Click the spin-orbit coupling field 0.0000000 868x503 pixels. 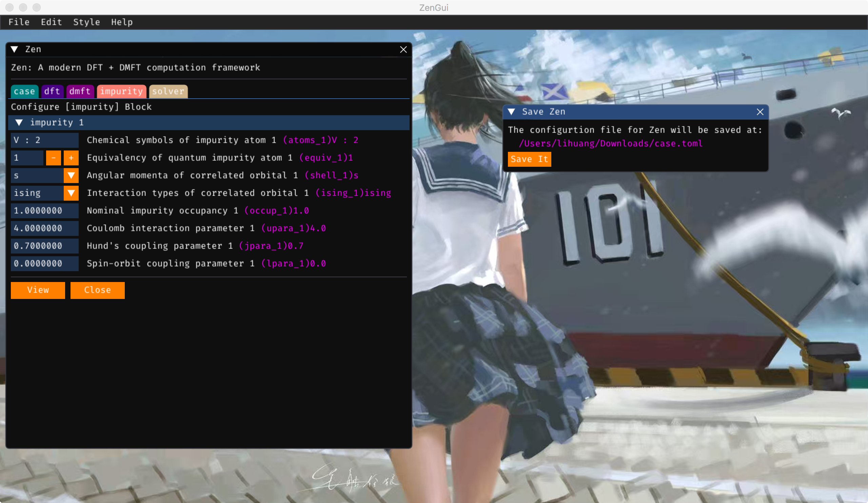[45, 263]
